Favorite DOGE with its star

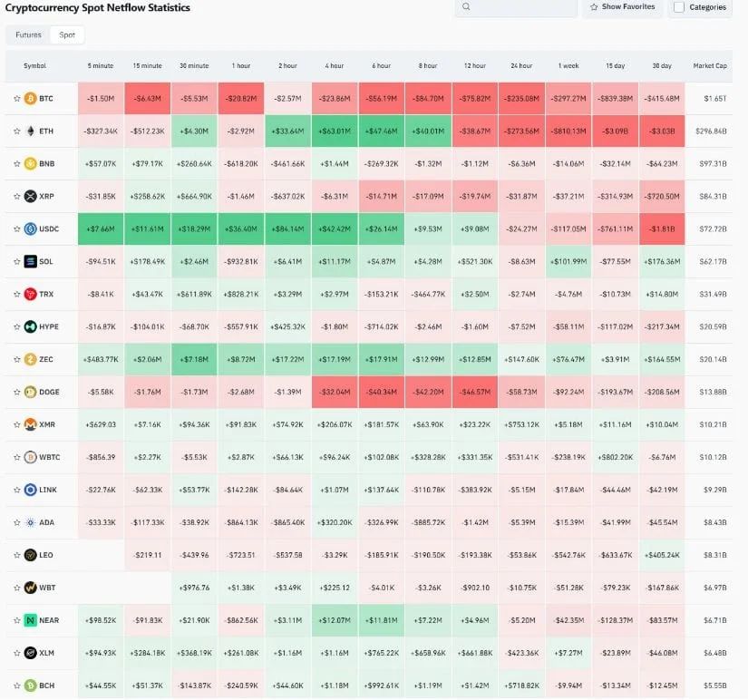(x=16, y=392)
